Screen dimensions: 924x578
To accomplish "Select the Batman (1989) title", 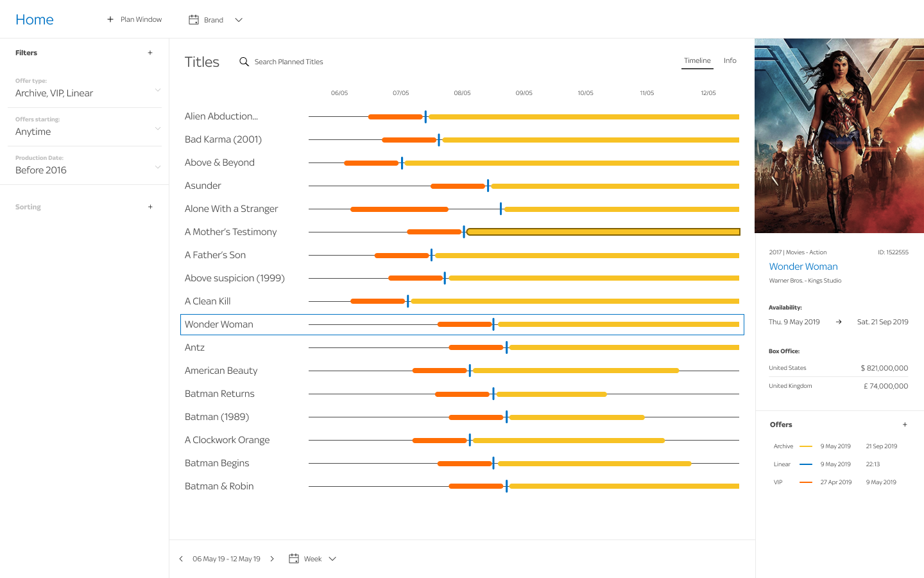I will (217, 417).
